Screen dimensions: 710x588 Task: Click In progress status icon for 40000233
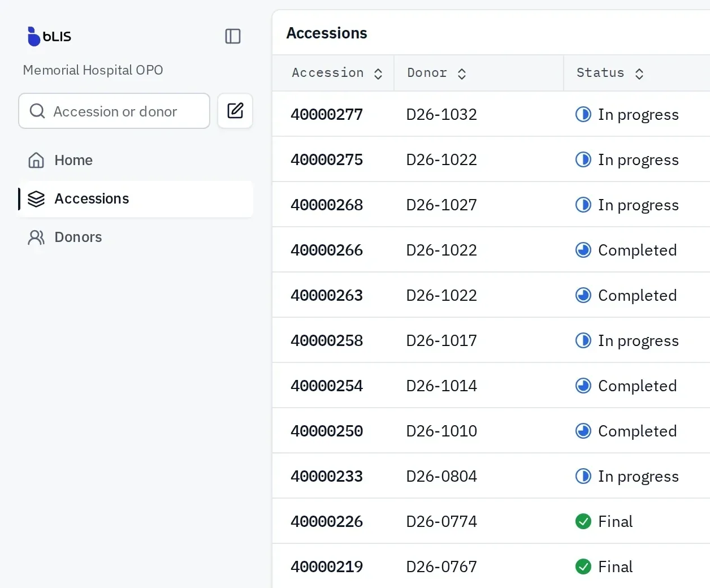click(583, 476)
